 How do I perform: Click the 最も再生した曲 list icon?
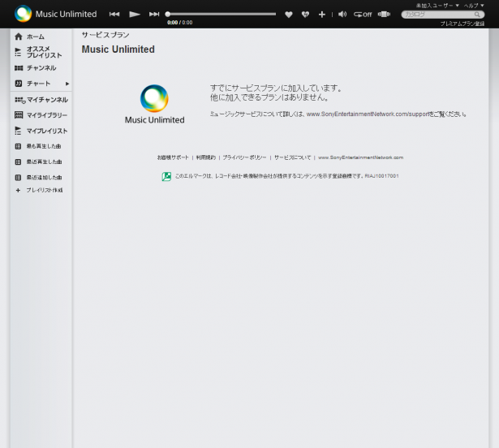[x=18, y=146]
